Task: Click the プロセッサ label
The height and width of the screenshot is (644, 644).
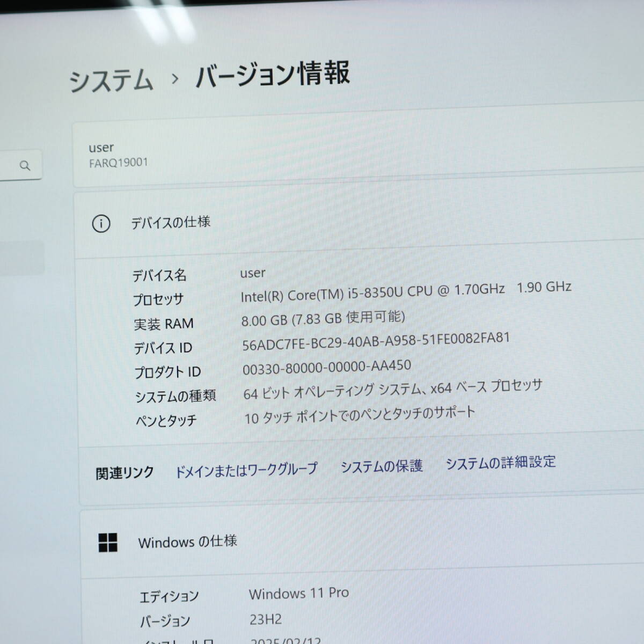Action: pyautogui.click(x=158, y=299)
